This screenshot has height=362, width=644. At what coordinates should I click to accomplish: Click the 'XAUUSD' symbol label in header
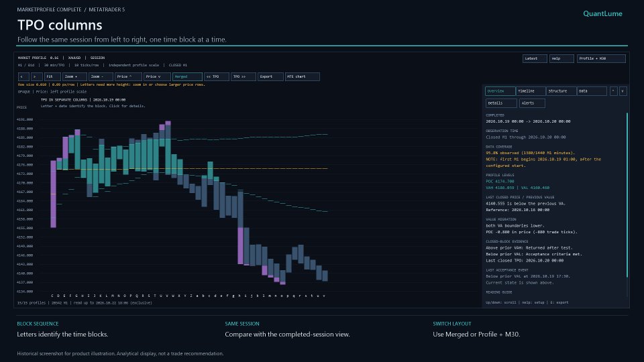coord(74,58)
